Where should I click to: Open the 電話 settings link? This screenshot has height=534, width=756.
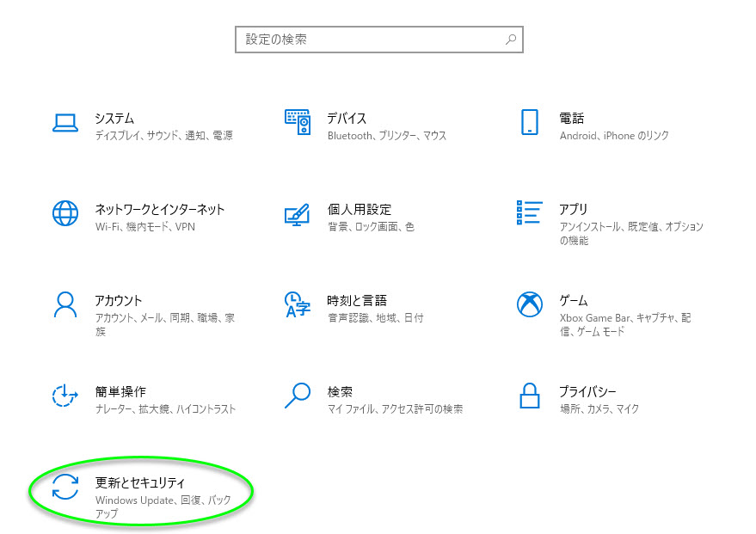pos(572,118)
